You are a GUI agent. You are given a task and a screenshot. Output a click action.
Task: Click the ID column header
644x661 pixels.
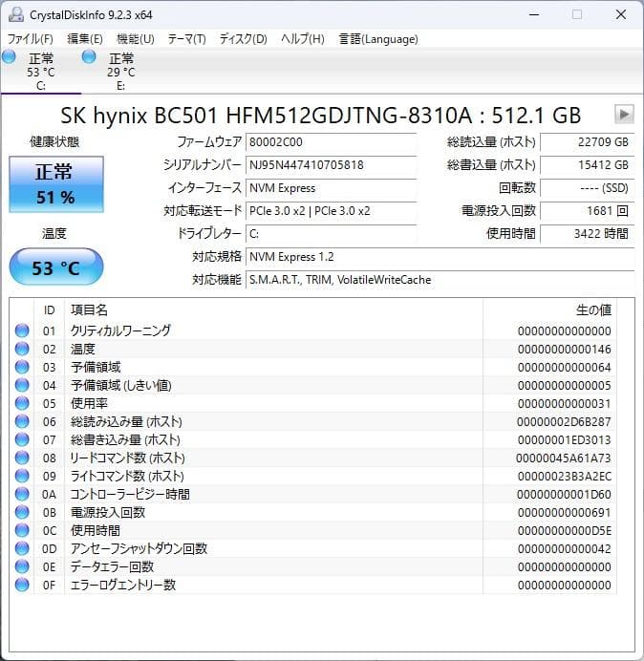pos(49,310)
